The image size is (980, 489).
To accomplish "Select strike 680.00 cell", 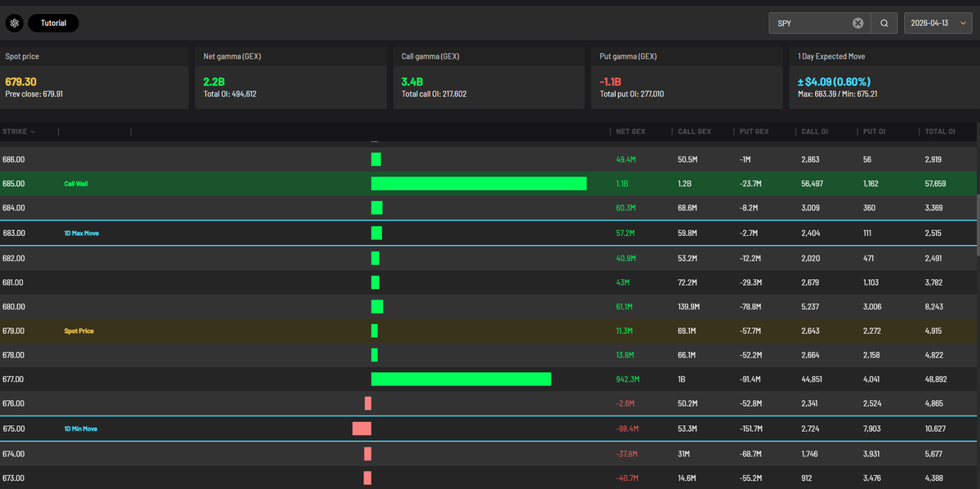I will (14, 306).
